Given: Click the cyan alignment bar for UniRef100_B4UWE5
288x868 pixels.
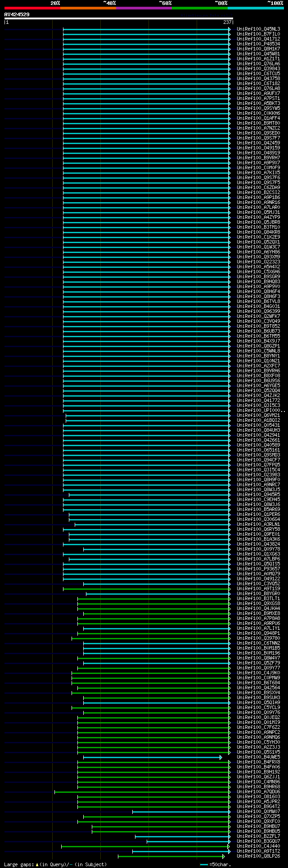Looking at the screenshot, I should coord(153,758).
